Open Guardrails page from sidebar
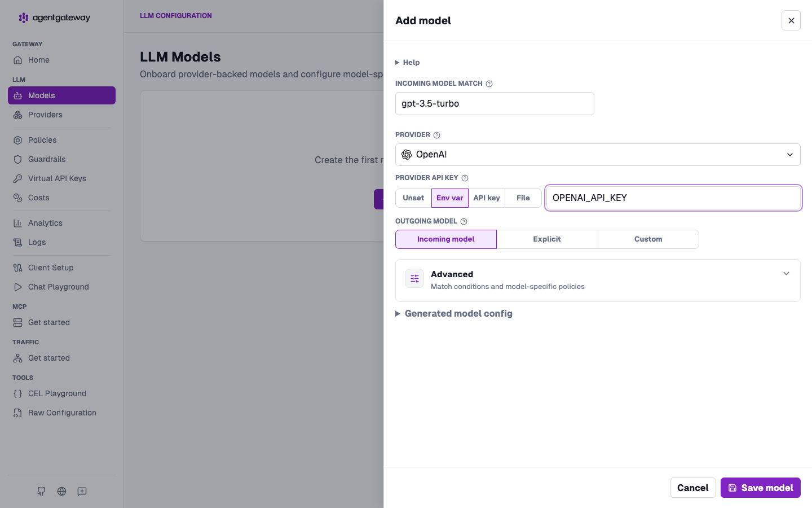Image resolution: width=812 pixels, height=508 pixels. pos(61,159)
